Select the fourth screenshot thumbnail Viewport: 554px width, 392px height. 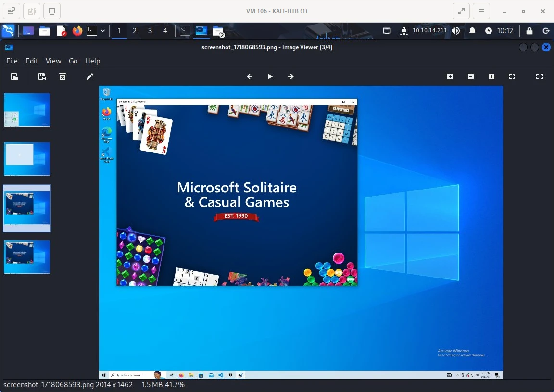click(x=27, y=257)
